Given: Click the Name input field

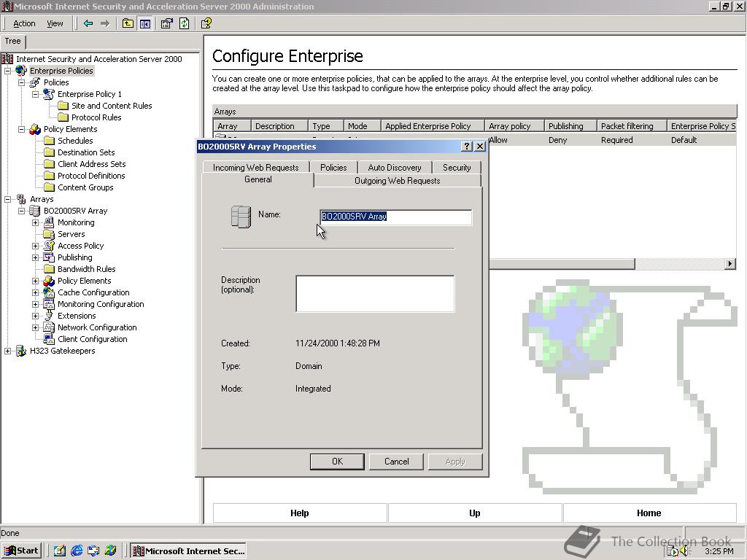Looking at the screenshot, I should (x=395, y=217).
